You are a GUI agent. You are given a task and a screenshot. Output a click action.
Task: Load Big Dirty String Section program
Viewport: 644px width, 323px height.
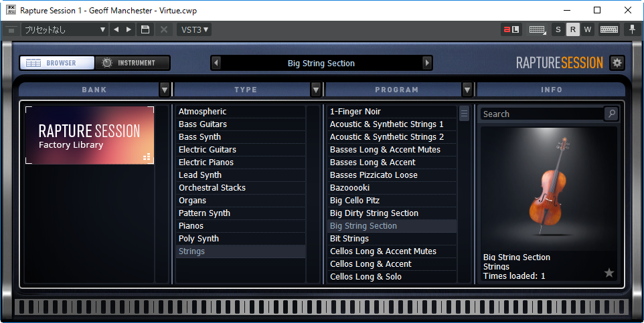click(x=392, y=213)
